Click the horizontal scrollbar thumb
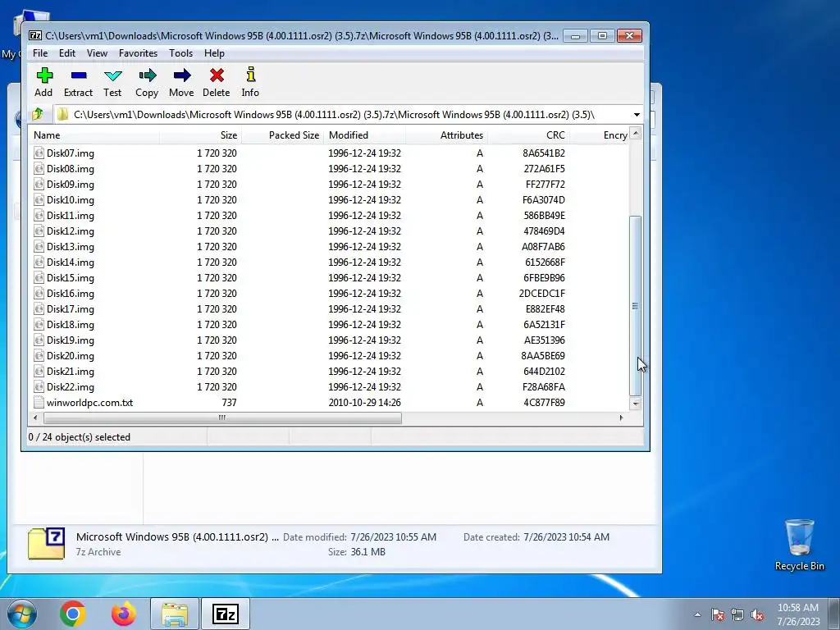840x630 pixels. 222,418
